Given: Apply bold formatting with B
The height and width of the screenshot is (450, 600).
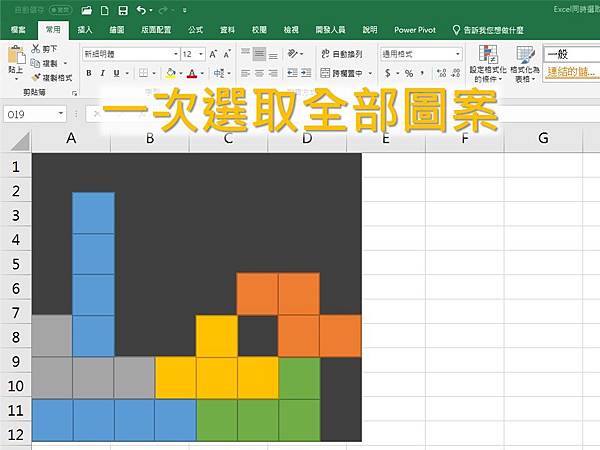Looking at the screenshot, I should (x=89, y=73).
